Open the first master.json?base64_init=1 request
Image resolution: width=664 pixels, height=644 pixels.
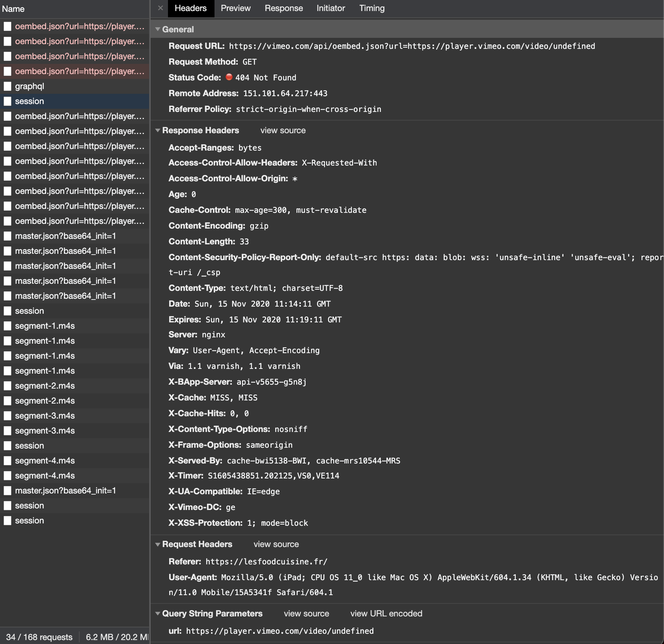pyautogui.click(x=65, y=236)
